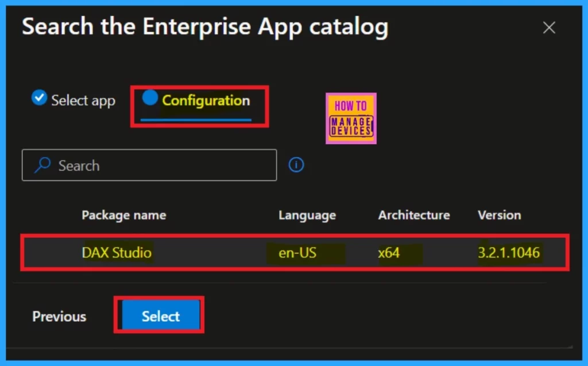Open the Select app step
Image resolution: width=588 pixels, height=366 pixels.
point(73,100)
